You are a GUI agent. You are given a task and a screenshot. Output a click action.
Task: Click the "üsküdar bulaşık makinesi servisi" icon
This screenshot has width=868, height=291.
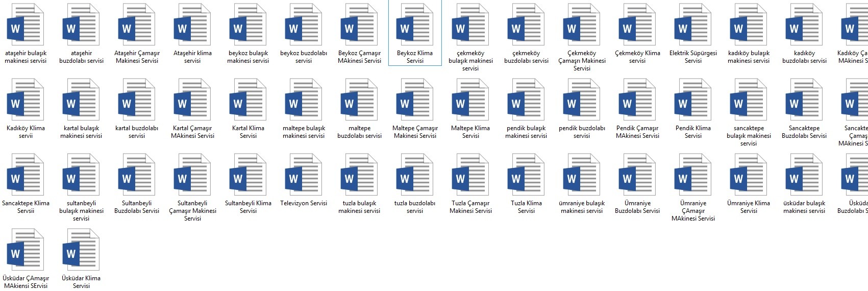pyautogui.click(x=804, y=175)
